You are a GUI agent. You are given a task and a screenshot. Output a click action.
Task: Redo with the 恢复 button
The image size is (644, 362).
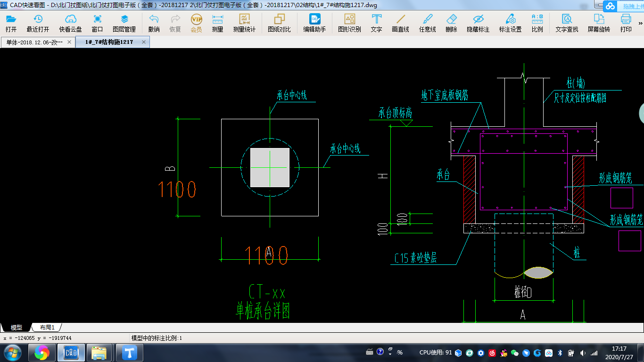175,22
